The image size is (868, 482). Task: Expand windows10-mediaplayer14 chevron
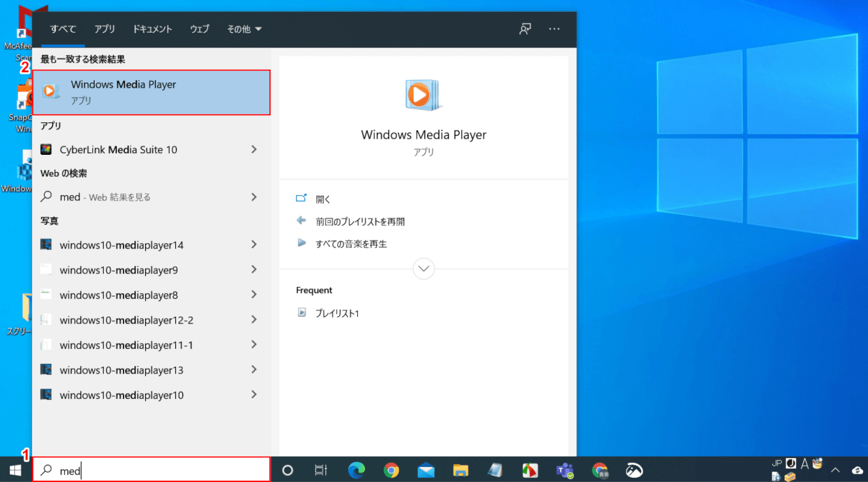click(254, 245)
